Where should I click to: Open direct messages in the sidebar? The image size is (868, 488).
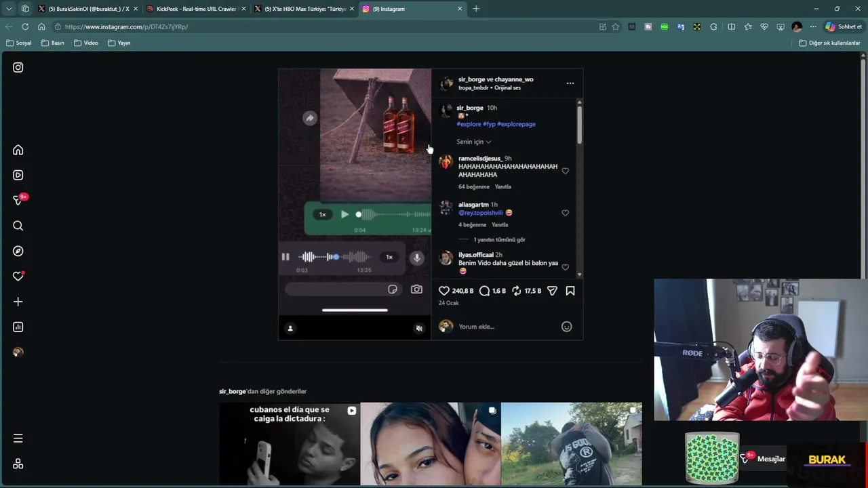click(x=18, y=201)
